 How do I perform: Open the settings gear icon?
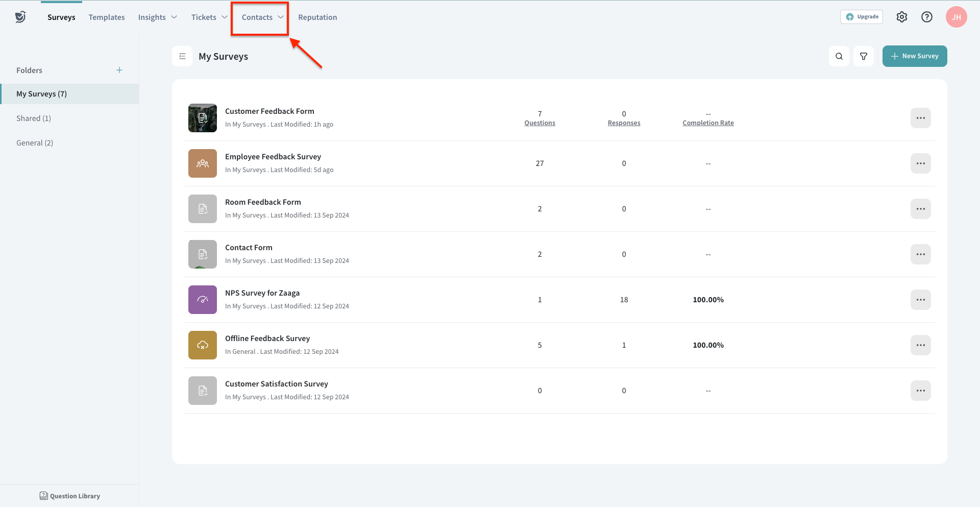click(x=902, y=17)
